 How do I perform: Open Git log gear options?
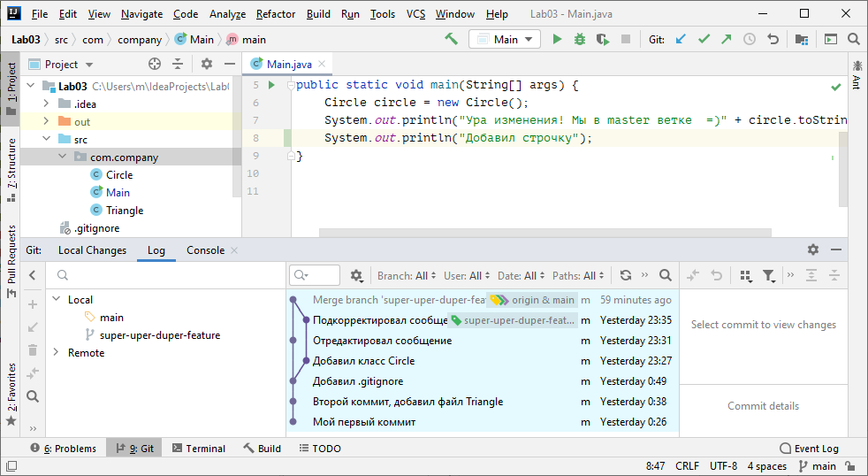click(356, 275)
